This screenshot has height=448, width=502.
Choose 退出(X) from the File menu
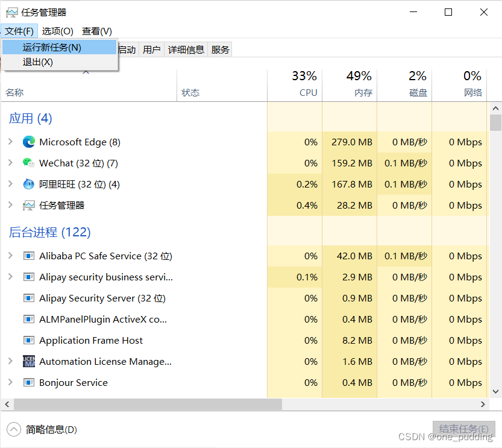click(x=59, y=62)
